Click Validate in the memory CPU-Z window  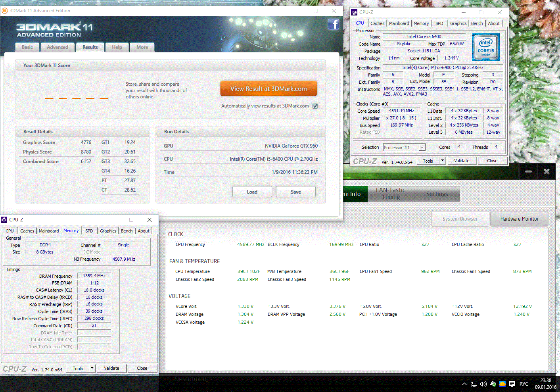pos(111,368)
